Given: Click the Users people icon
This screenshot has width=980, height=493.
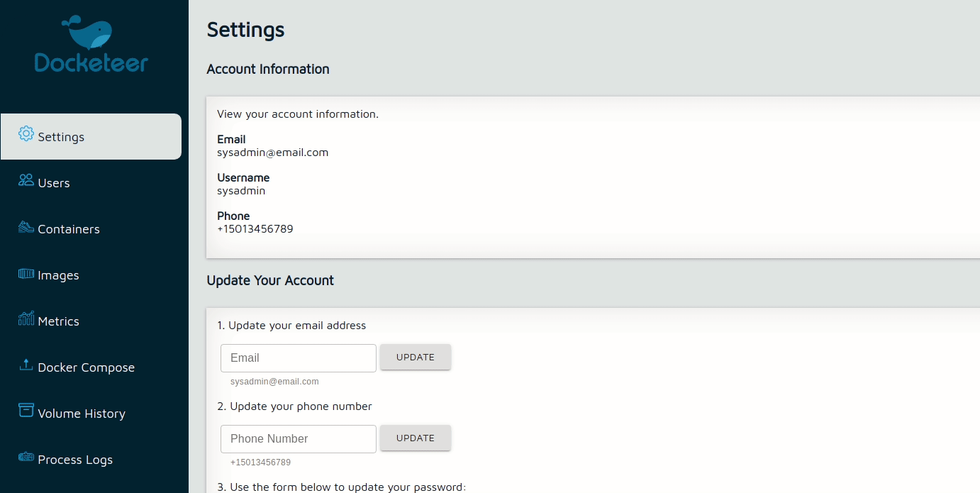Looking at the screenshot, I should click(x=26, y=180).
